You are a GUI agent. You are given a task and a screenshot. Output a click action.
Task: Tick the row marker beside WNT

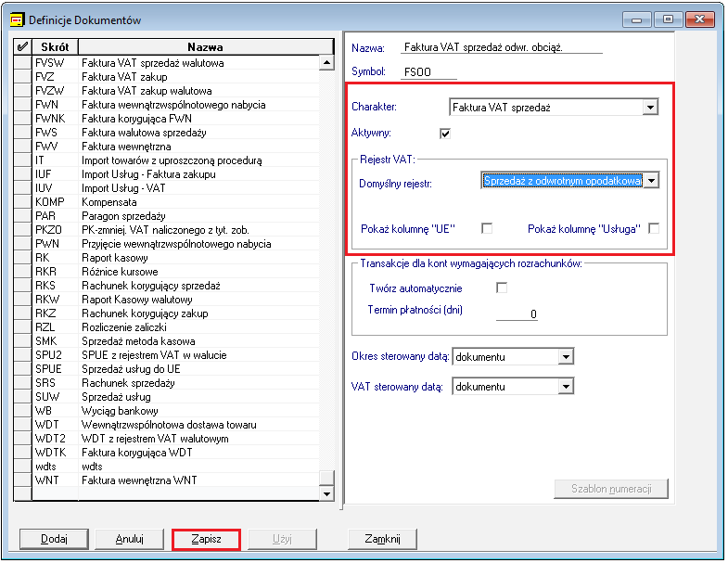point(22,480)
